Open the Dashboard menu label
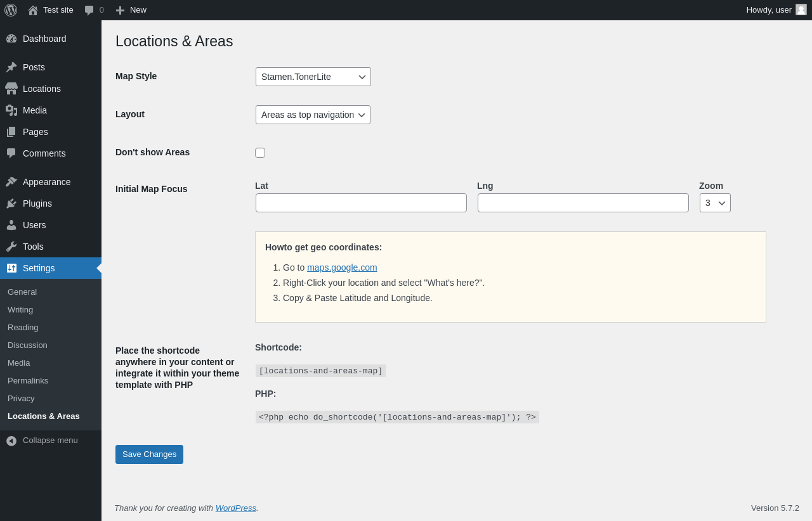This screenshot has height=521, width=812. pyautogui.click(x=44, y=39)
